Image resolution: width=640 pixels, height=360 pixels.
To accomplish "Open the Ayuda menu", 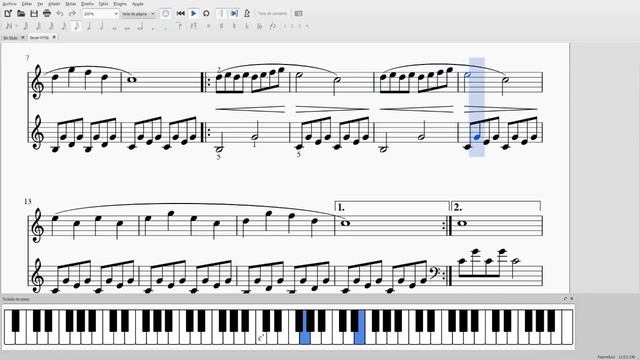I will [138, 4].
